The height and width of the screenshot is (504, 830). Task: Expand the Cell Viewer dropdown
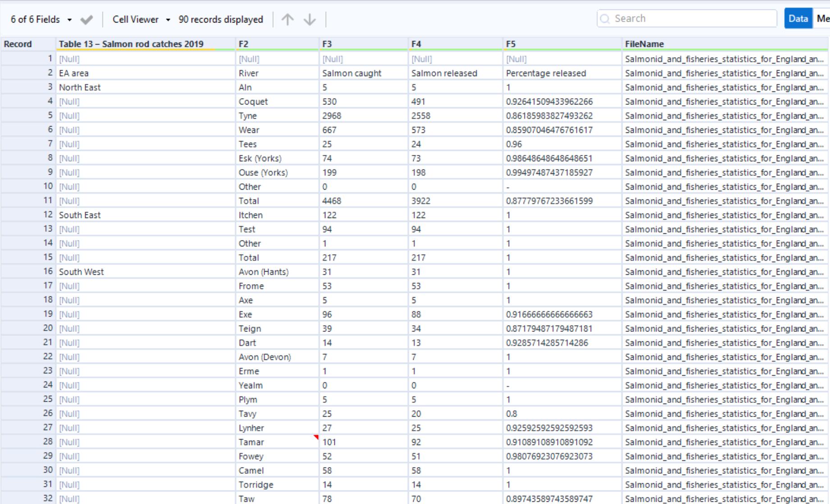tap(141, 19)
